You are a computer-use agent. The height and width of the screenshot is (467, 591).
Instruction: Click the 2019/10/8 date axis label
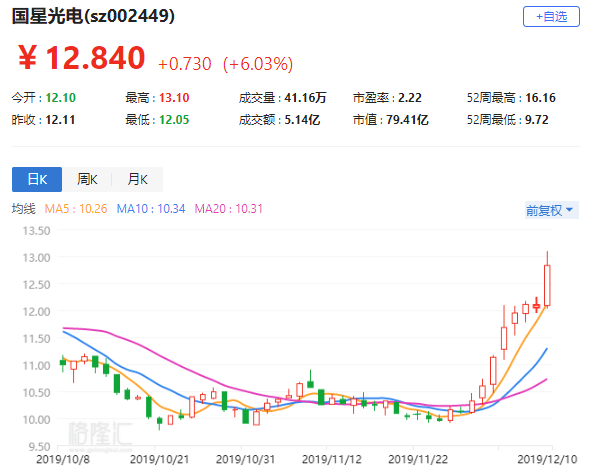click(63, 459)
